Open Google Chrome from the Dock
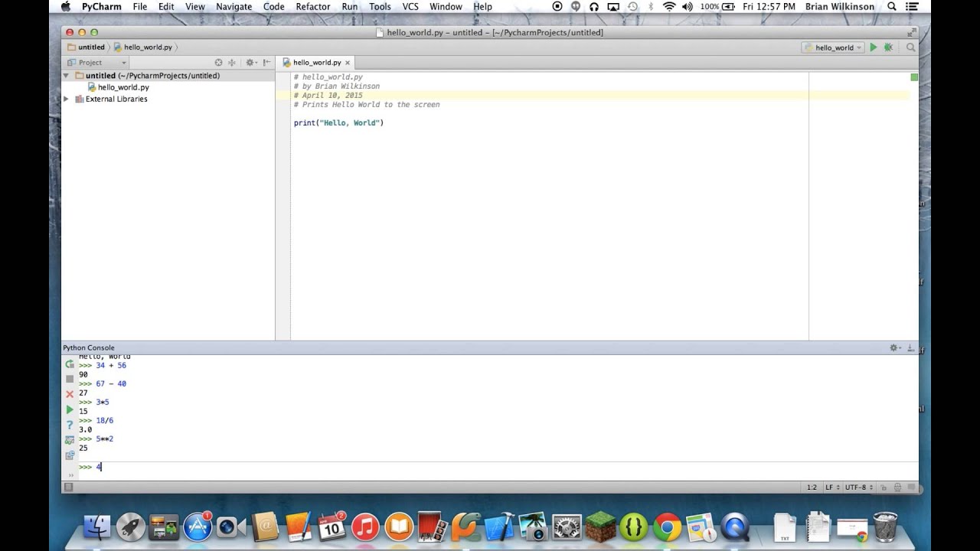 pos(667,527)
